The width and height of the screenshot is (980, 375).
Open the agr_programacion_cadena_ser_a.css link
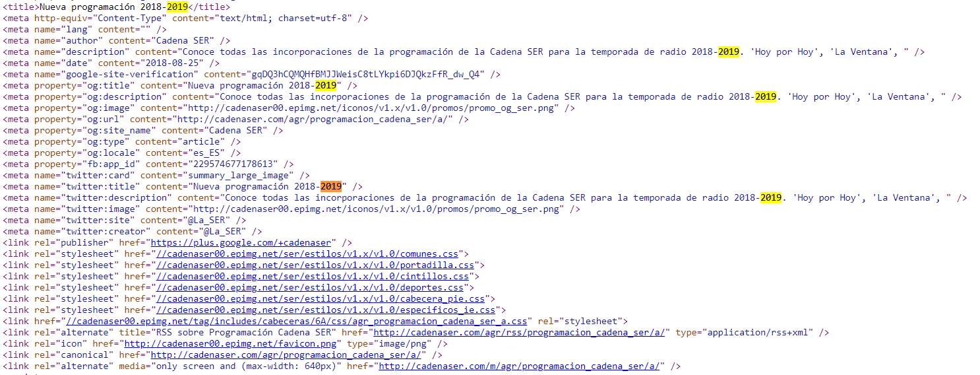(296, 321)
